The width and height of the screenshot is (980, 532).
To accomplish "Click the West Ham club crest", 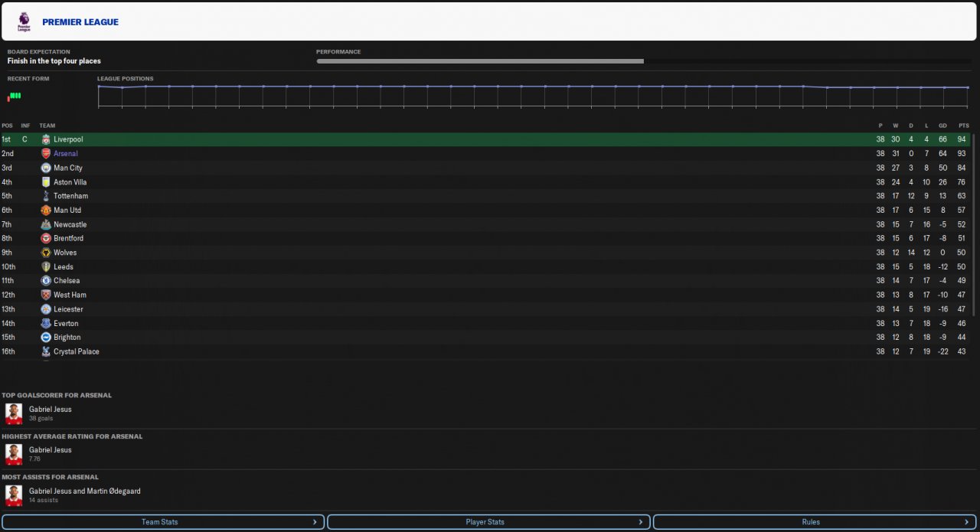I will click(46, 295).
